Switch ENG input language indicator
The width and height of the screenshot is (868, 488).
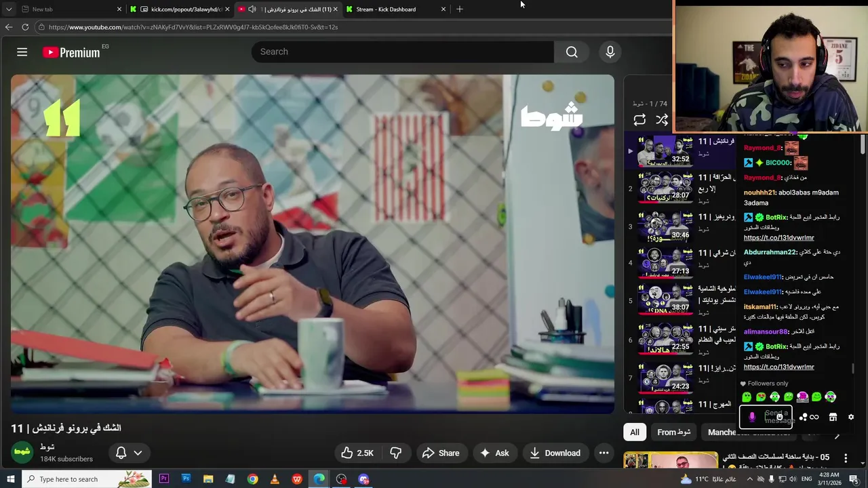[x=807, y=479]
